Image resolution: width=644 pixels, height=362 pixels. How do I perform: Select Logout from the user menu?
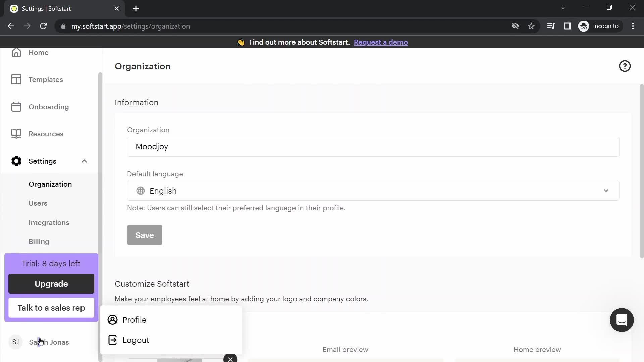pyautogui.click(x=136, y=340)
